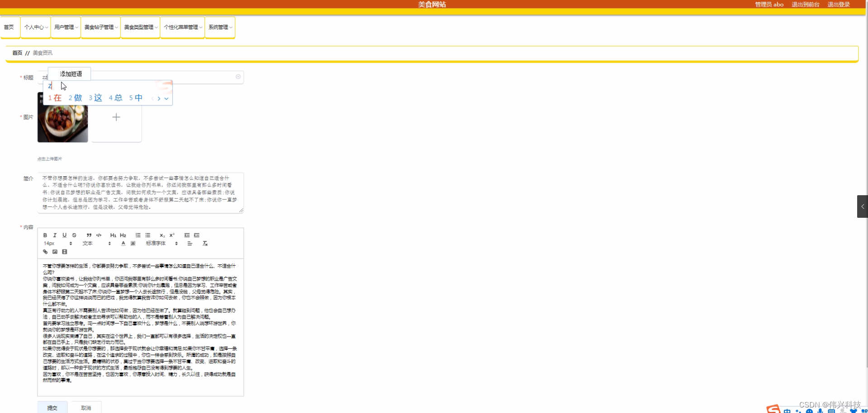Clear the title input using the × icon
This screenshot has width=868, height=413.
[238, 77]
